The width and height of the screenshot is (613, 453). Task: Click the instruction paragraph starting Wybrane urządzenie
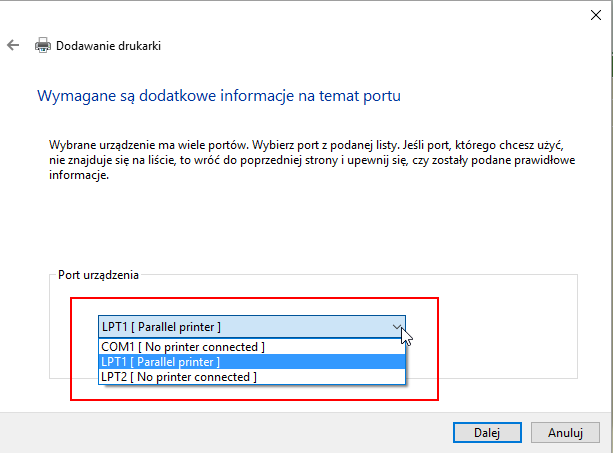coord(312,160)
